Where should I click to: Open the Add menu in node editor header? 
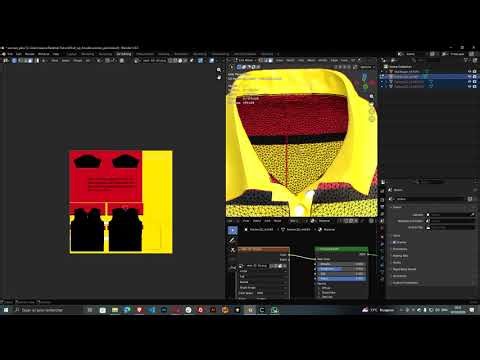pyautogui.click(x=267, y=221)
